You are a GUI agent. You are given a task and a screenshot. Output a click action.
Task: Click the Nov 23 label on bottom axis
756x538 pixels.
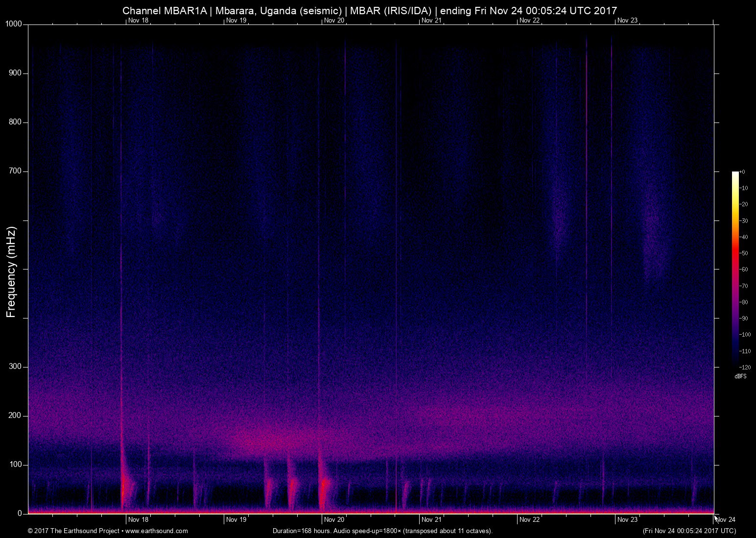point(627,520)
